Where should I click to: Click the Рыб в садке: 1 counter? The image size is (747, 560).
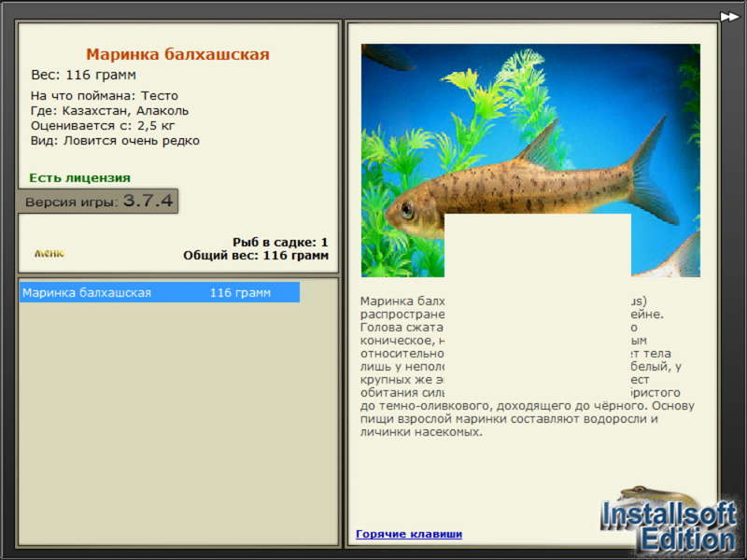pyautogui.click(x=280, y=242)
